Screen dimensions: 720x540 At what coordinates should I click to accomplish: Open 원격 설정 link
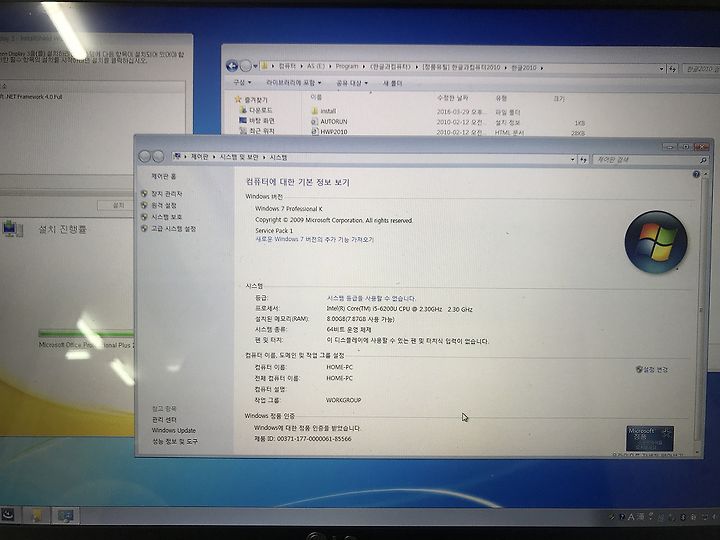point(164,205)
